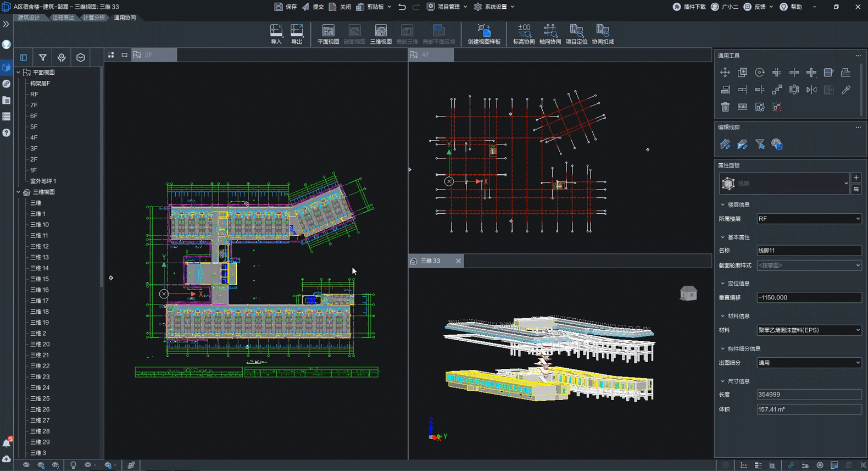Click the 垂直偏移 value field

[809, 297]
